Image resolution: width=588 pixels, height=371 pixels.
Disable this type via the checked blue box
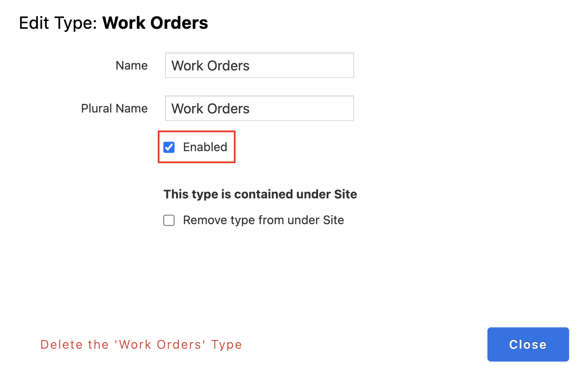point(169,147)
